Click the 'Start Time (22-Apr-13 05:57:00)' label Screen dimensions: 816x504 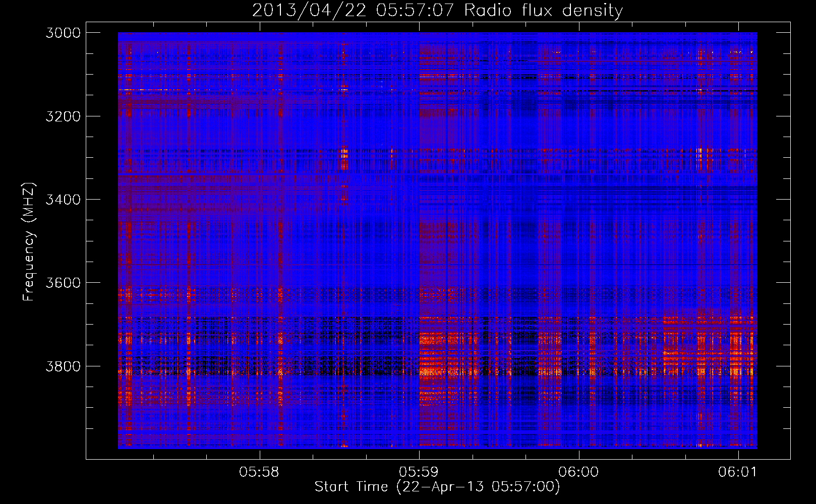pos(437,486)
